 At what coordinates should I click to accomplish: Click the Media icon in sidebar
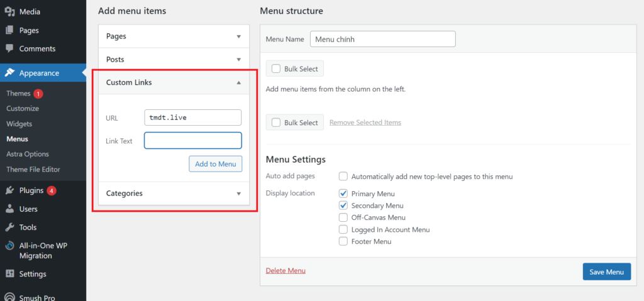[10, 11]
